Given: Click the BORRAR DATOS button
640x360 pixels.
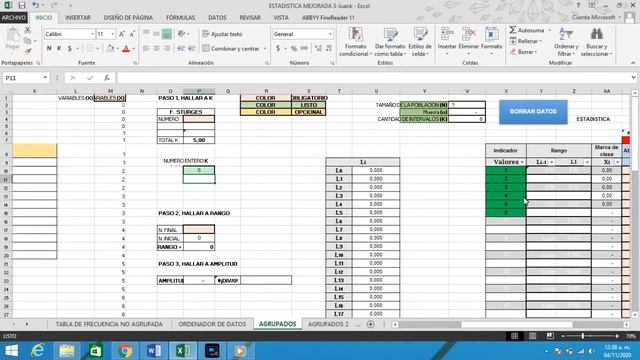Looking at the screenshot, I should click(x=533, y=111).
